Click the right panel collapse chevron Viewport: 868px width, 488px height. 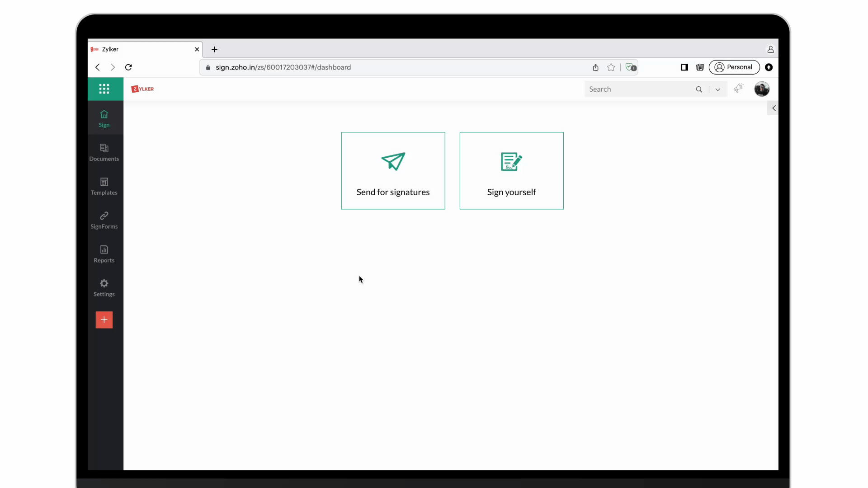tap(774, 108)
